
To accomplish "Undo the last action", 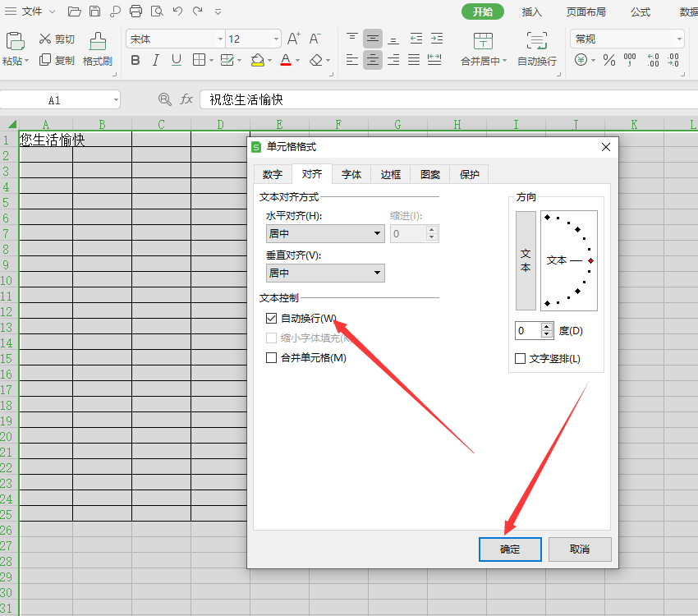I will [177, 11].
